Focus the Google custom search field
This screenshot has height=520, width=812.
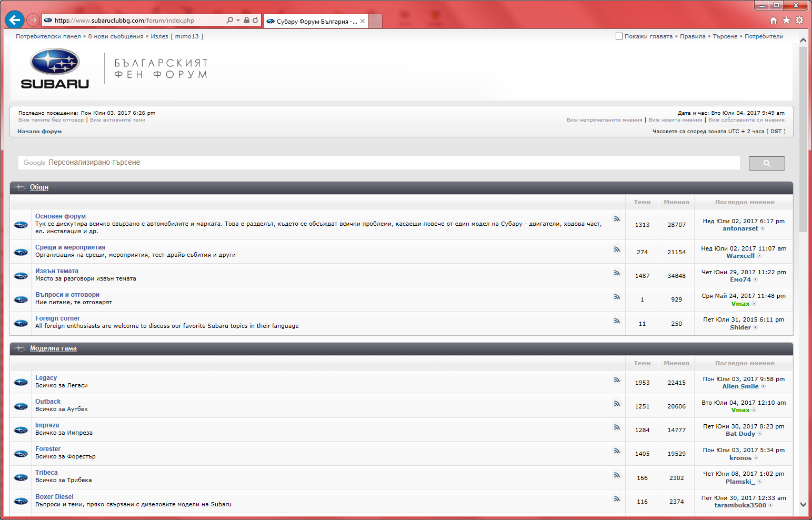pos(379,163)
